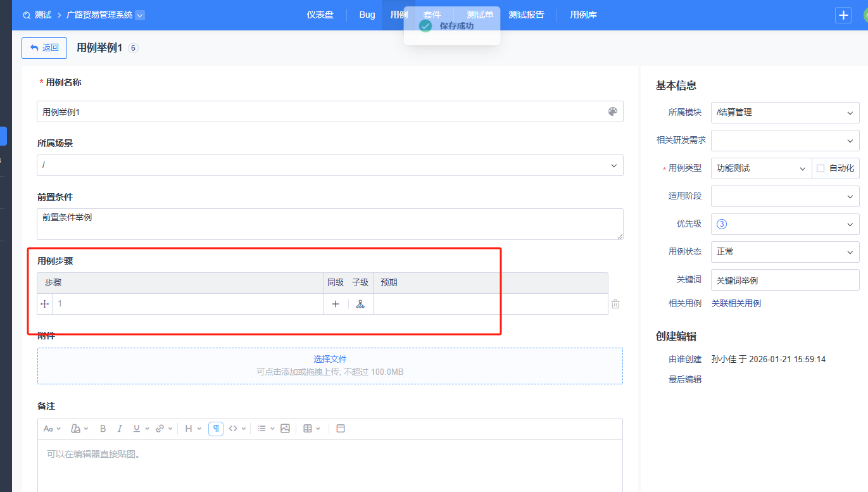The image size is (868, 492).
Task: Click the add child step icon
Action: [360, 304]
